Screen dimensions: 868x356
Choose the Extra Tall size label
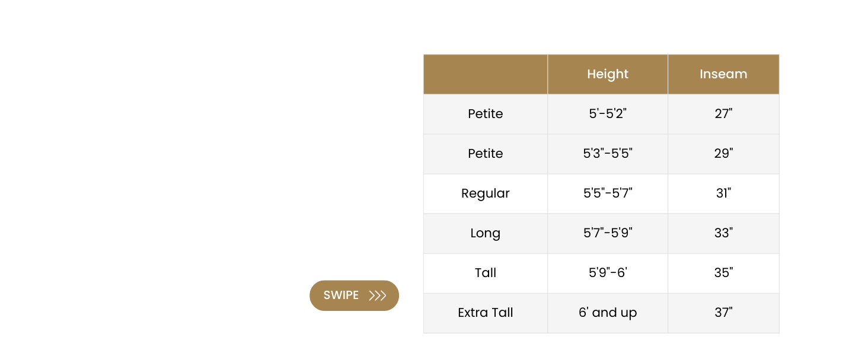coord(486,313)
